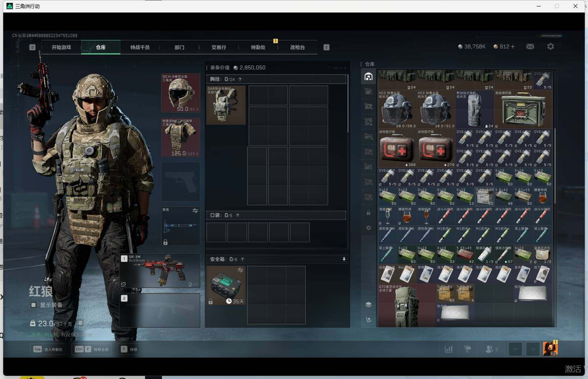Screen dimensions: 588x379
Task: Select the main warehouse home category icon
Action: (x=368, y=77)
